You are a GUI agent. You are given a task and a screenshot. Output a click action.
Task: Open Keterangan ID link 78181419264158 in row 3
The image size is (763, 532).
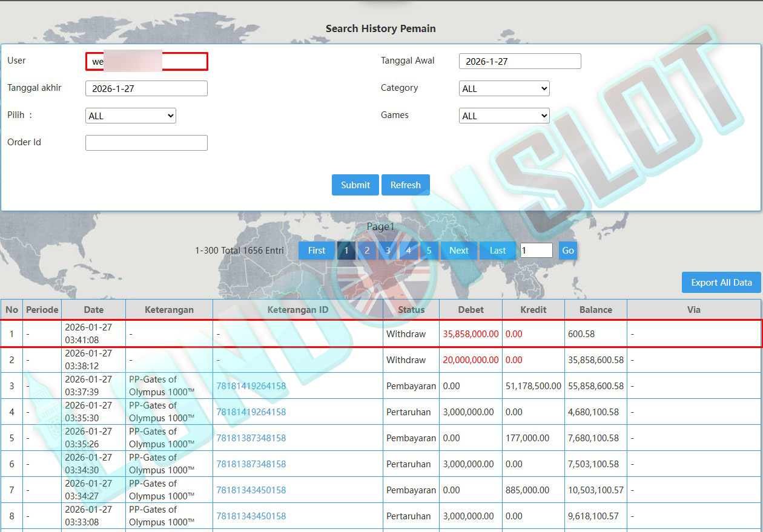251,386
